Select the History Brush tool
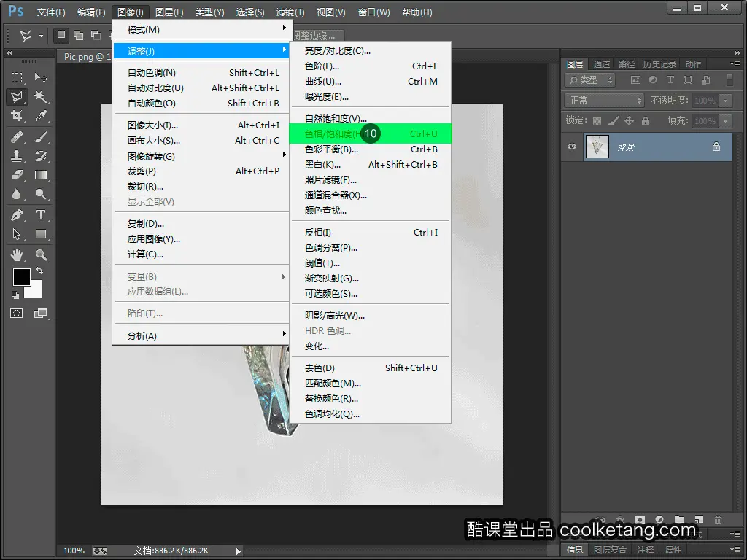This screenshot has width=747, height=560. point(41,156)
